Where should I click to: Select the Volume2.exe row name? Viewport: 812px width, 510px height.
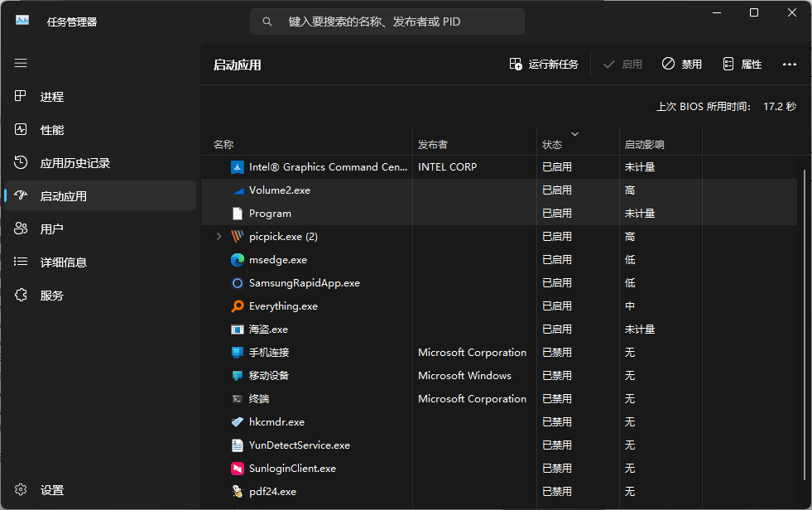click(x=280, y=190)
